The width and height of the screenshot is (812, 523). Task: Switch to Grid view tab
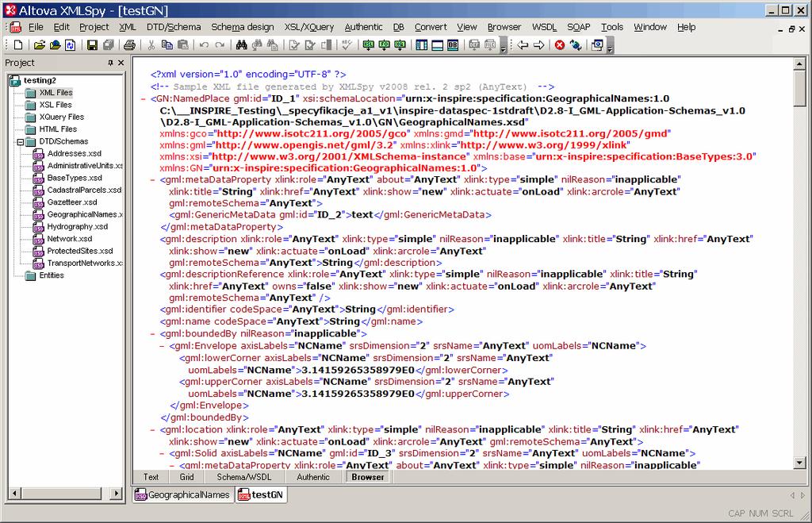coord(186,477)
